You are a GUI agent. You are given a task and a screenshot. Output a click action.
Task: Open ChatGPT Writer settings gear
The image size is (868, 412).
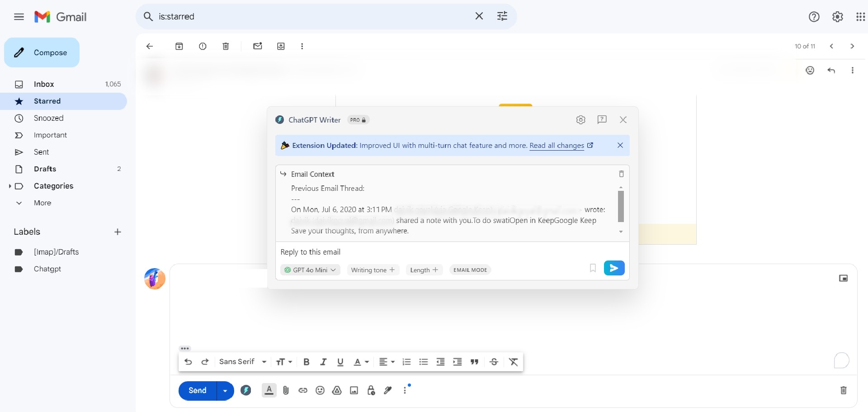pyautogui.click(x=581, y=120)
